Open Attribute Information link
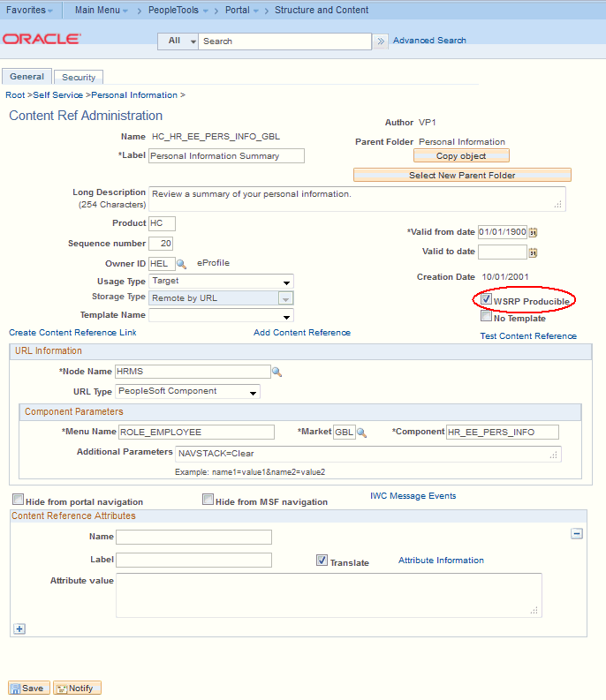Viewport: 606px width, 700px height. click(441, 561)
